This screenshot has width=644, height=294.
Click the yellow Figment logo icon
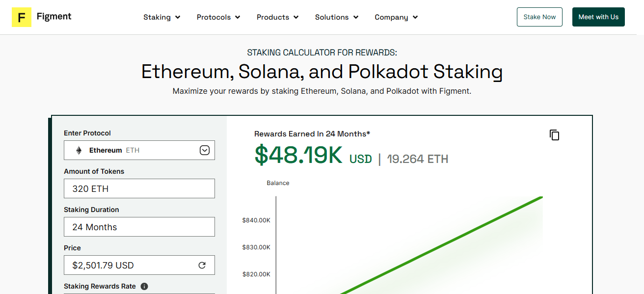(x=22, y=17)
